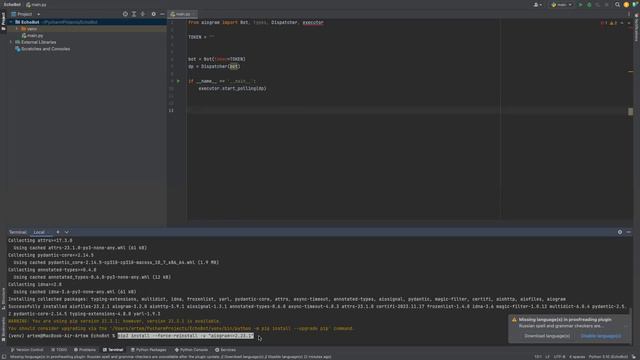Switch to the Terminal tool window tab
The width and height of the screenshot is (640, 360).
113,350
